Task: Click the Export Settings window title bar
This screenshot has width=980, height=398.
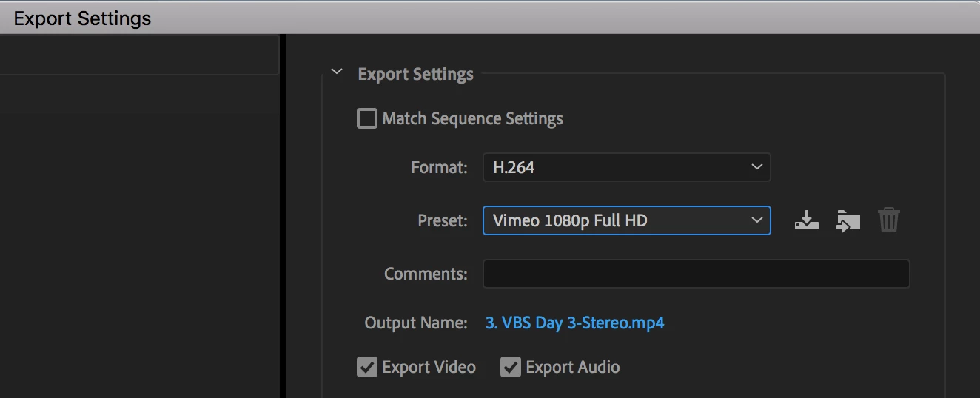Action: [x=490, y=18]
